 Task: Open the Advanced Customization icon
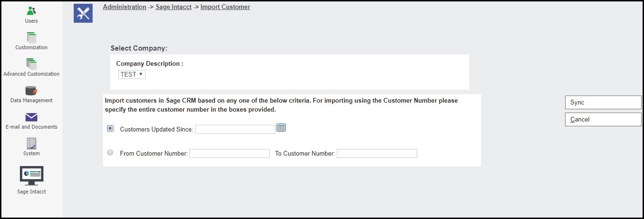point(31,64)
